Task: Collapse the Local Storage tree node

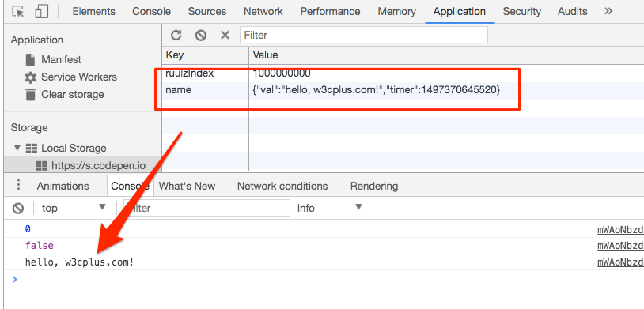Action: pos(17,148)
